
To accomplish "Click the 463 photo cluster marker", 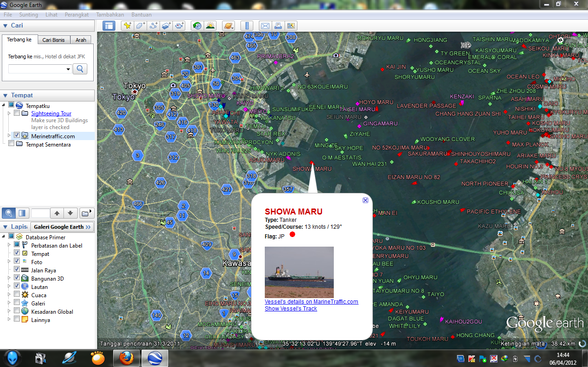I will (235, 58).
